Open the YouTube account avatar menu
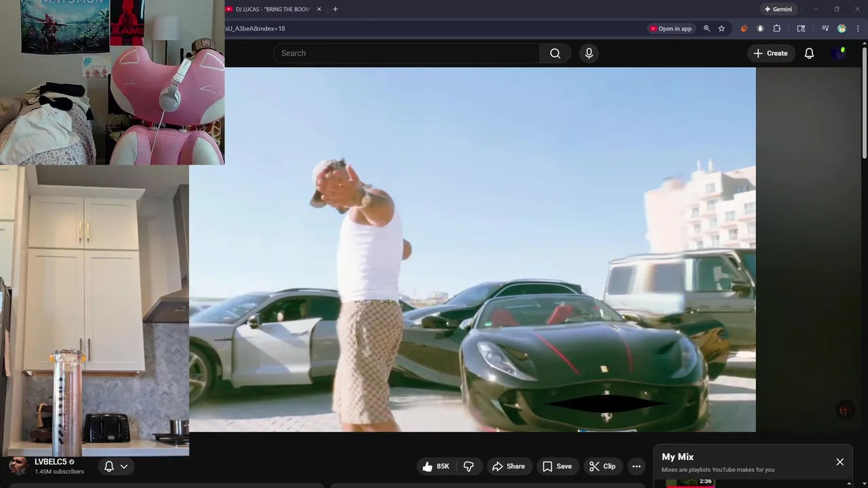The height and width of the screenshot is (488, 868). coord(840,54)
